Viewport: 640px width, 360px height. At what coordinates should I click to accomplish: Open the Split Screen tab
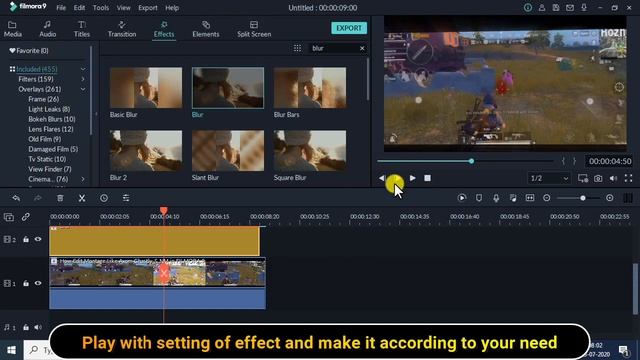[x=254, y=29]
